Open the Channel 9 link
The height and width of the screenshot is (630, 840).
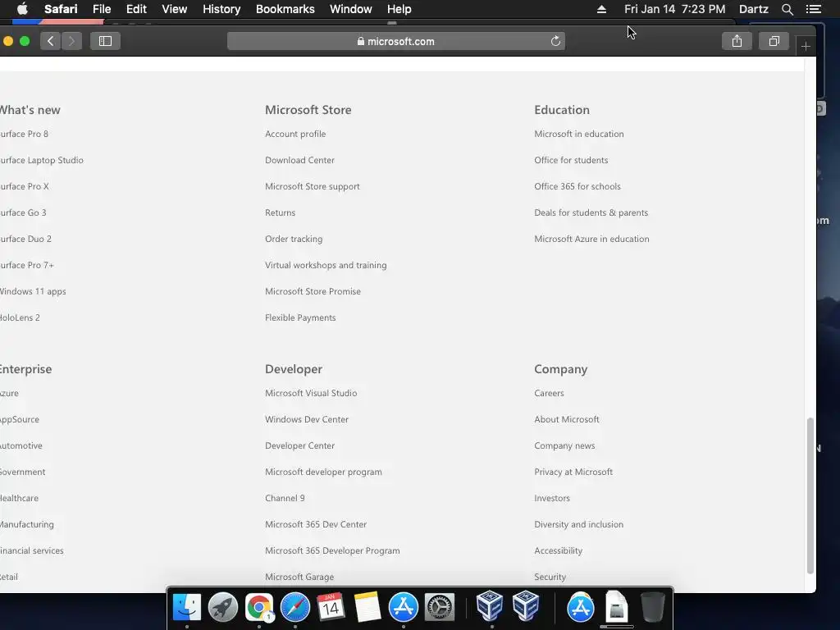(x=285, y=498)
